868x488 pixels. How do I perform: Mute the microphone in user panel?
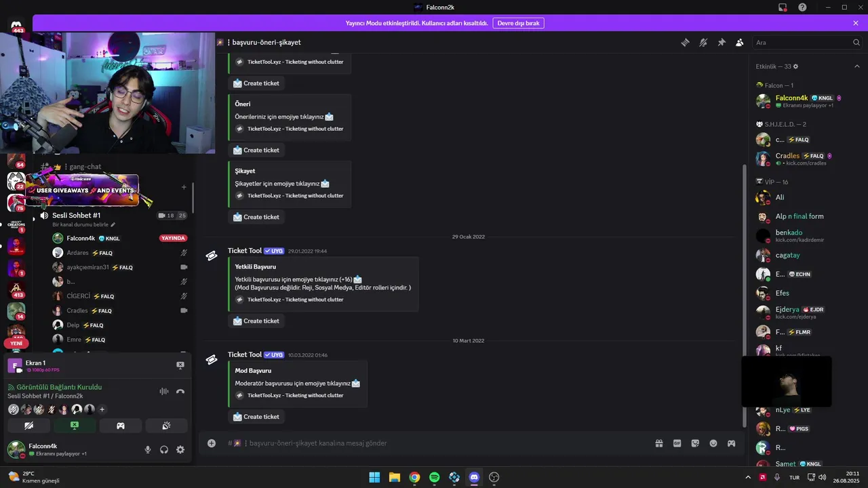[x=148, y=449]
